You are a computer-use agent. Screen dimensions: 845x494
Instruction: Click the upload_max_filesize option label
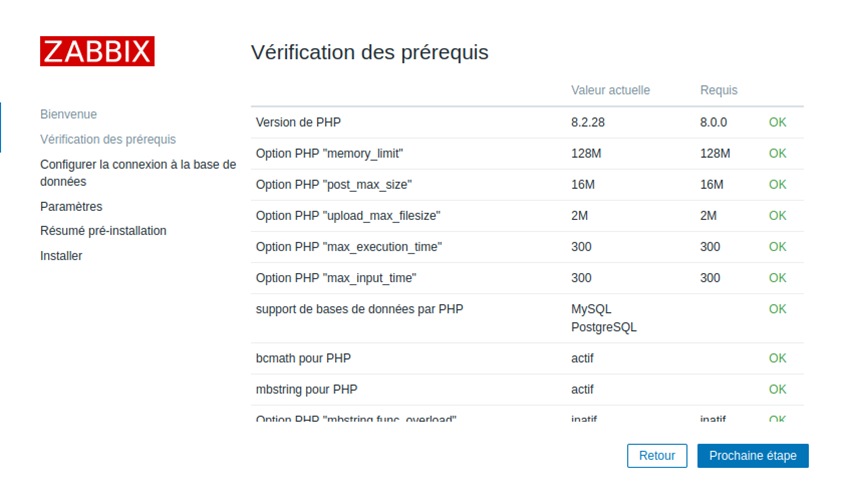[347, 216]
